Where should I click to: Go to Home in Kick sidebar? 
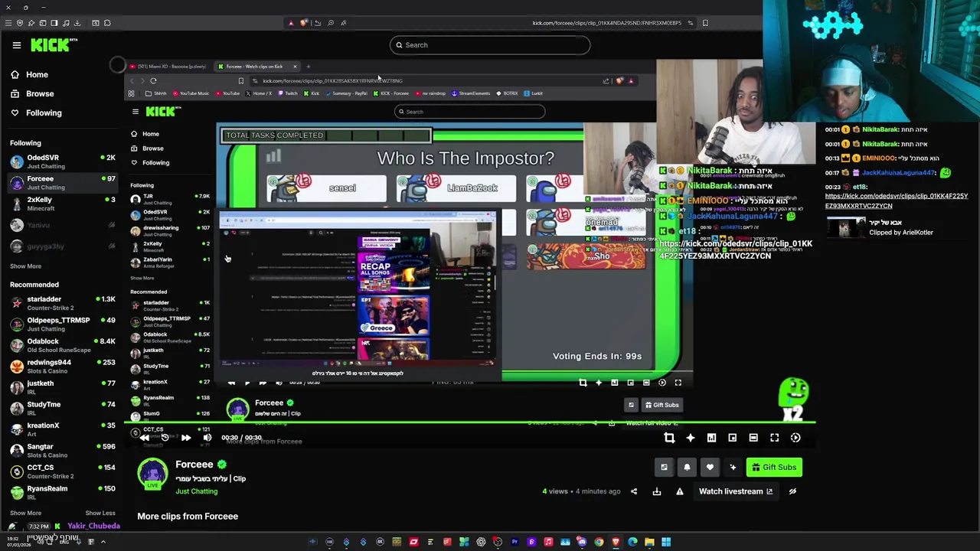(x=37, y=75)
